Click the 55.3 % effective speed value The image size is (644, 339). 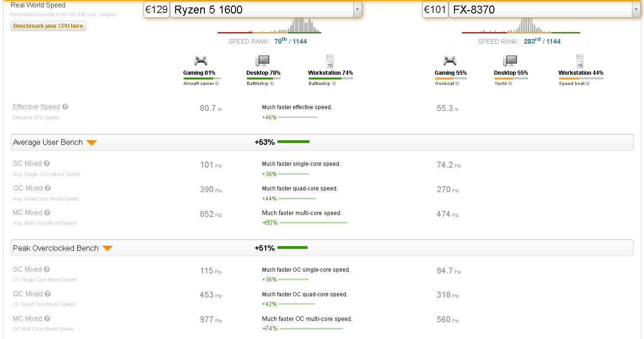point(448,108)
